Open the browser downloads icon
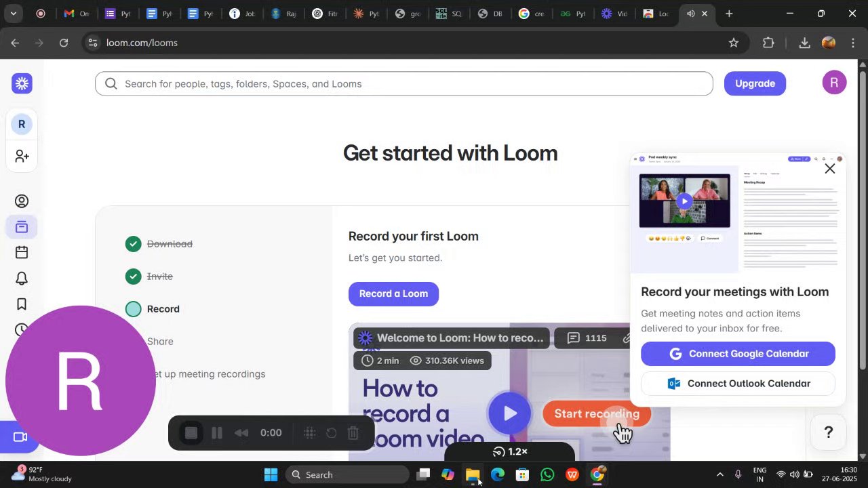This screenshot has height=488, width=868. pyautogui.click(x=804, y=43)
